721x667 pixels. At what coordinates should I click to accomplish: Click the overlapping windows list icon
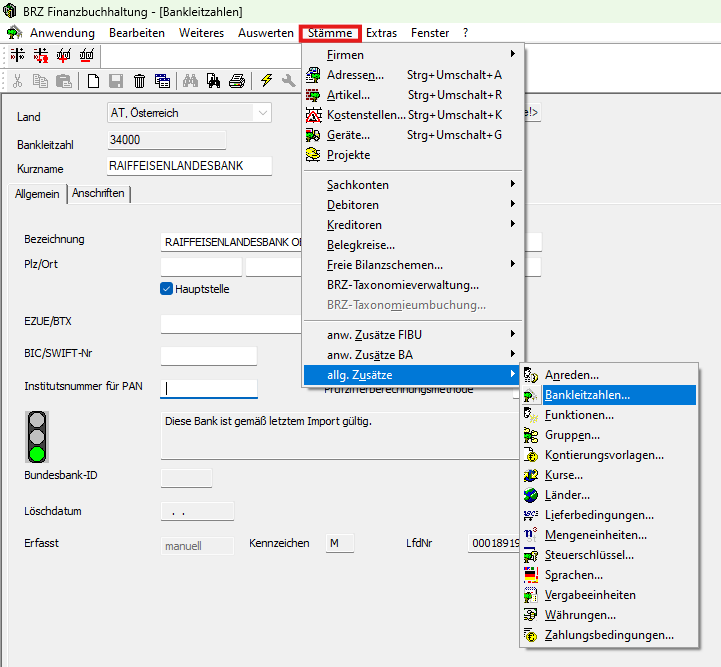[x=162, y=81]
